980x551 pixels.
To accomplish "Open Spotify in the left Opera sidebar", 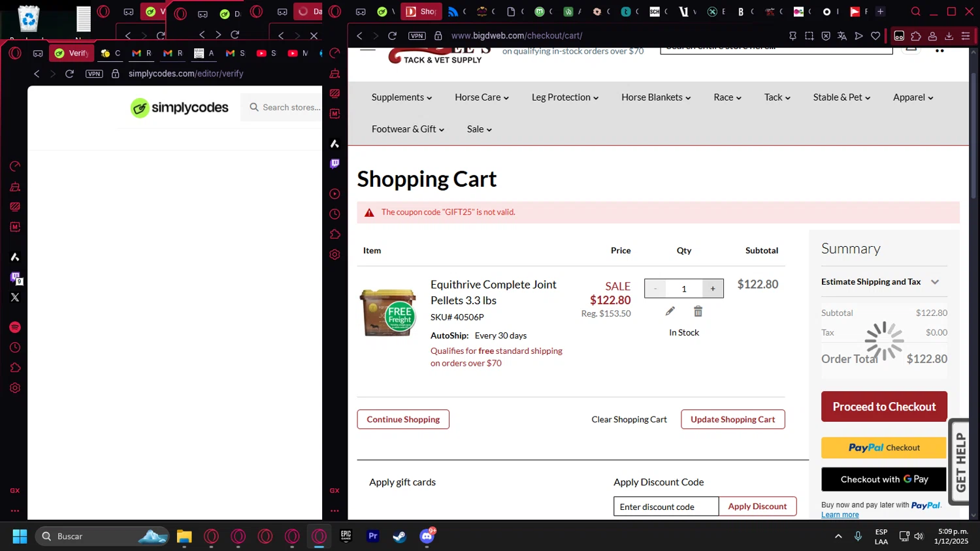I will (15, 327).
